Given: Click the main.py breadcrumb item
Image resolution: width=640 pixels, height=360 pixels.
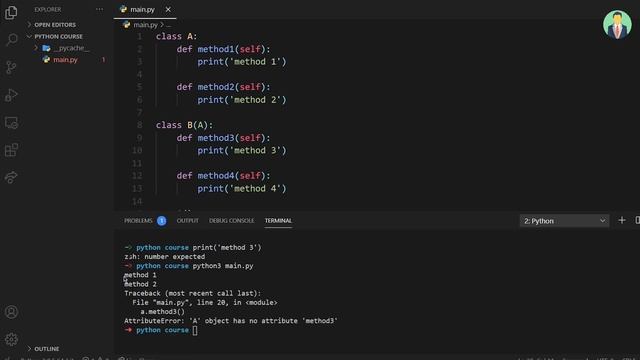Looking at the screenshot, I should [x=145, y=24].
